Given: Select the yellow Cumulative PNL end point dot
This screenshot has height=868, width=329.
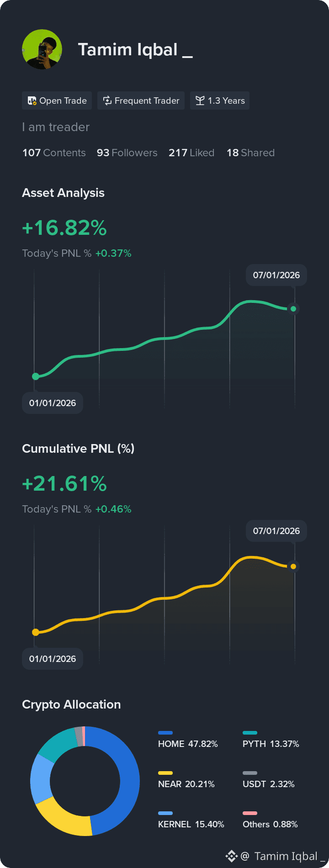Looking at the screenshot, I should 293,566.
